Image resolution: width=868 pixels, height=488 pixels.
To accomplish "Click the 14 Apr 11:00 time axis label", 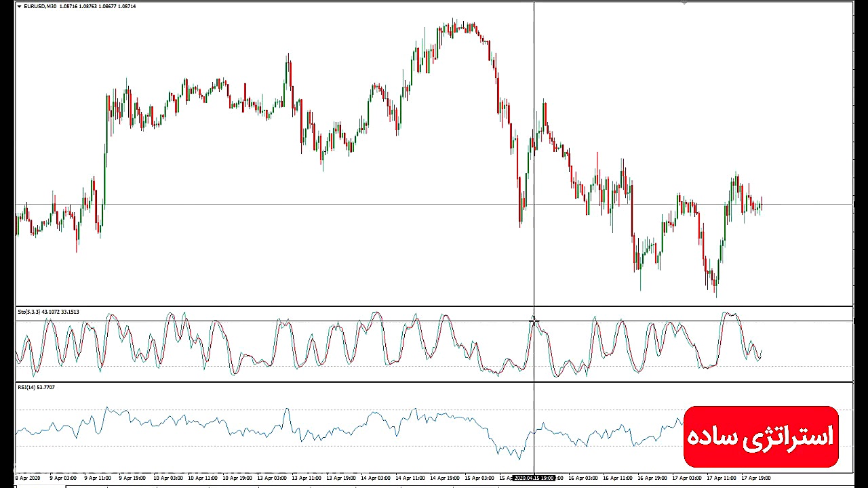I will (x=410, y=478).
